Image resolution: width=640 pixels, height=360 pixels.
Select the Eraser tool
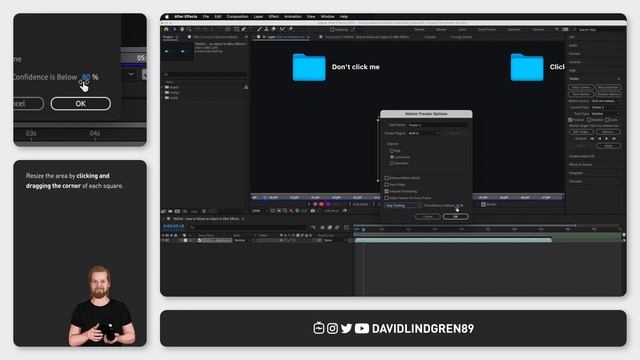[x=273, y=29]
